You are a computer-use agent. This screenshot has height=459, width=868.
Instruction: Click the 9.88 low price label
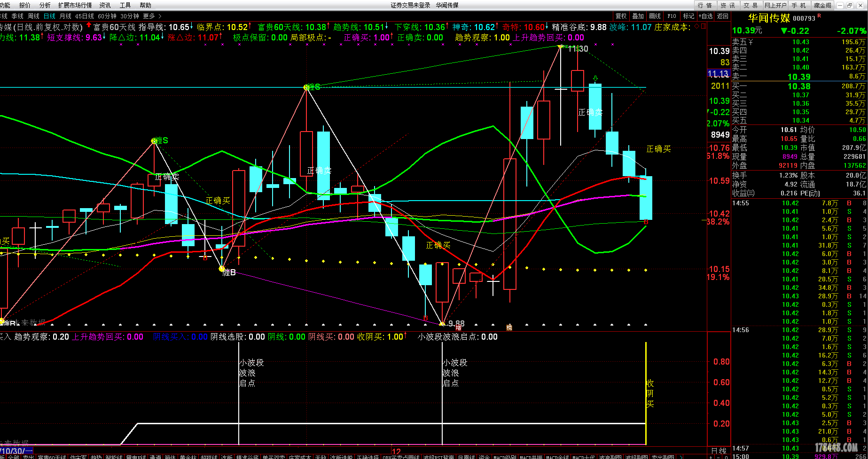(x=456, y=324)
